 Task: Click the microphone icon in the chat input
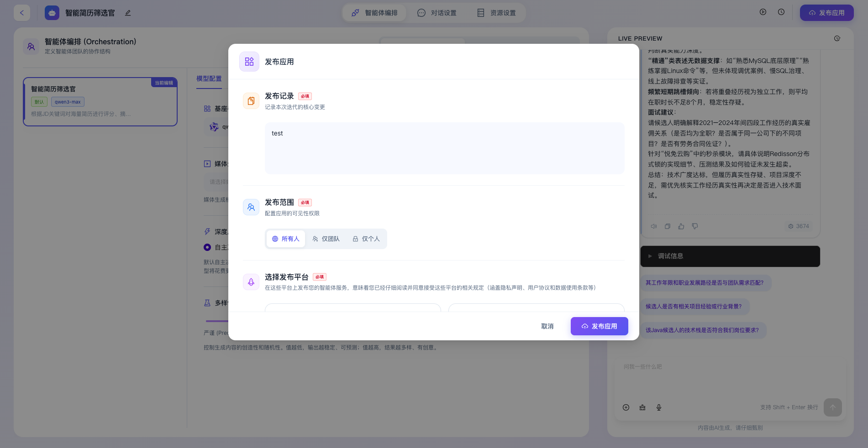pyautogui.click(x=658, y=407)
